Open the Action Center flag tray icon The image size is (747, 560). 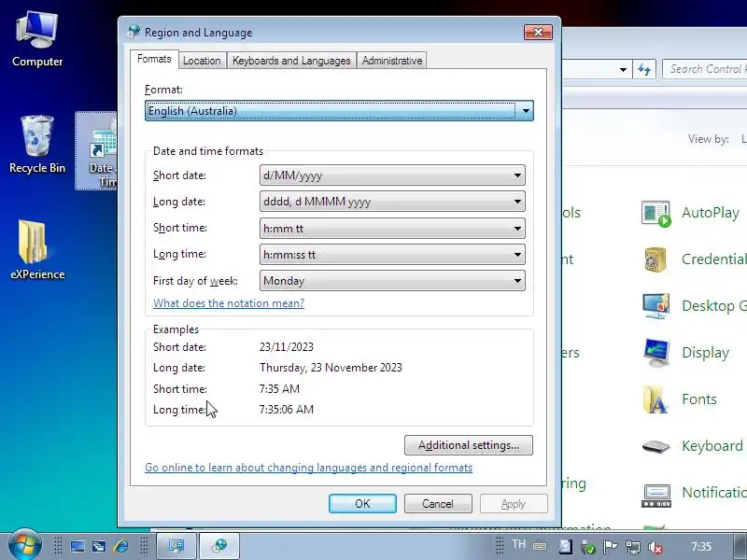[611, 547]
